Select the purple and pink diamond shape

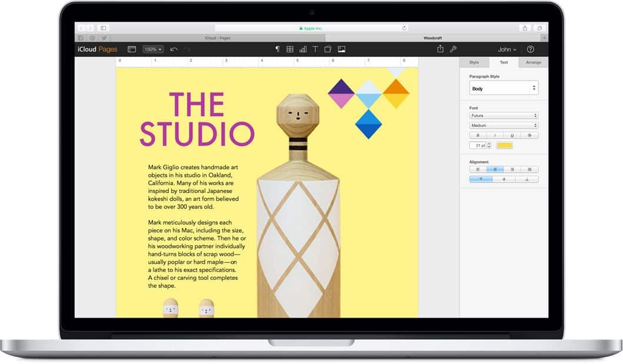[x=341, y=93]
